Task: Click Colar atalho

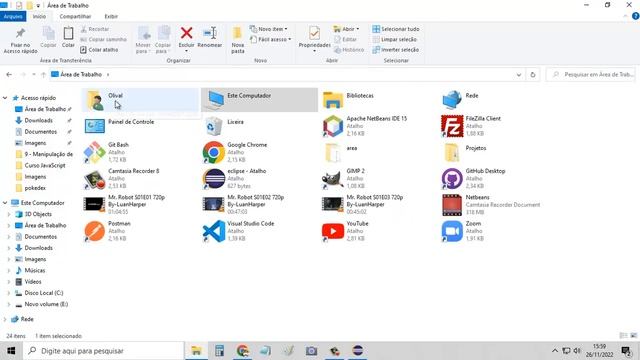Action: point(99,50)
